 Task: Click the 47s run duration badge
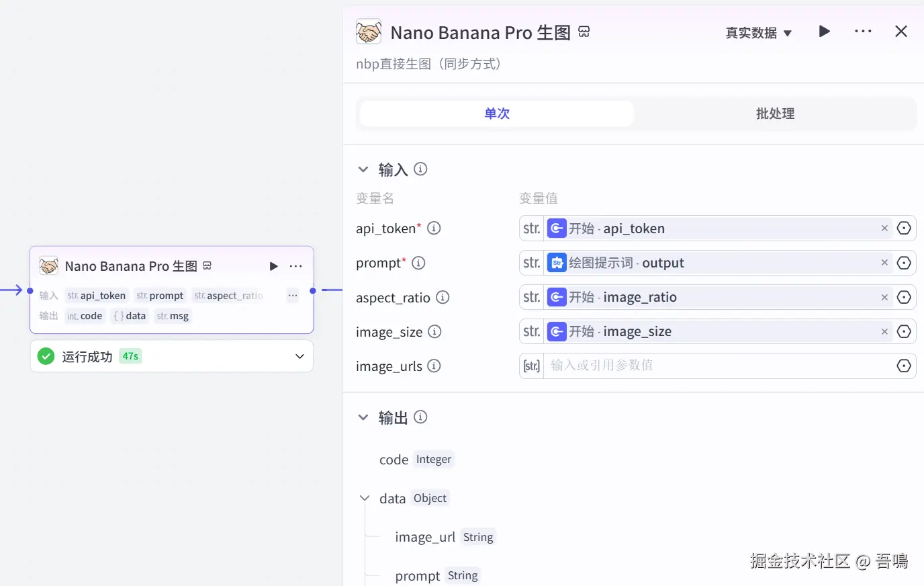click(130, 356)
